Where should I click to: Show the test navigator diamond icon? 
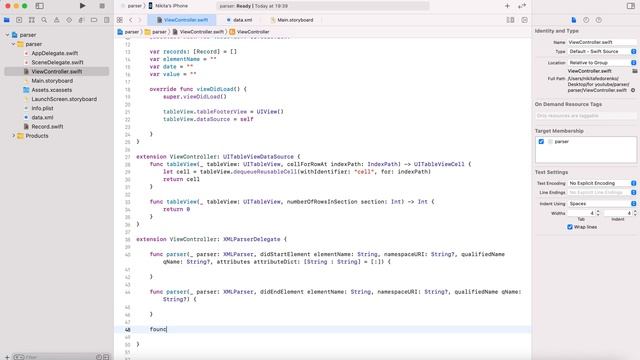tap(69, 20)
